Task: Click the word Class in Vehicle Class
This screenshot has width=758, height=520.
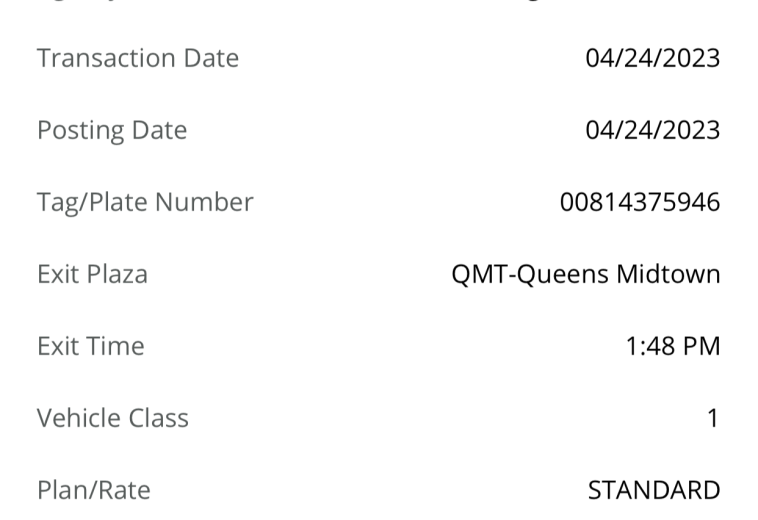Action: [x=158, y=418]
